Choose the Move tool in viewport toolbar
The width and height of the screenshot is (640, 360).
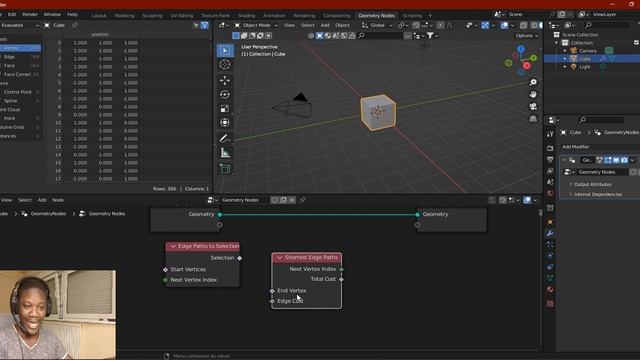225,80
